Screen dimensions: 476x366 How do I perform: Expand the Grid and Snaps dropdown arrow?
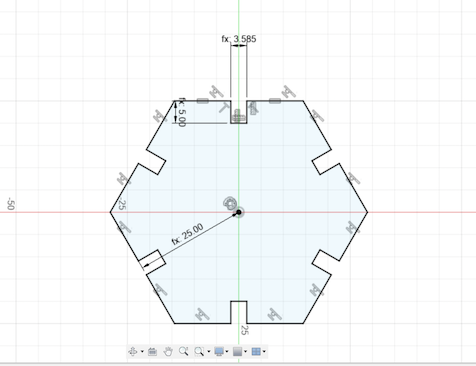(246, 351)
